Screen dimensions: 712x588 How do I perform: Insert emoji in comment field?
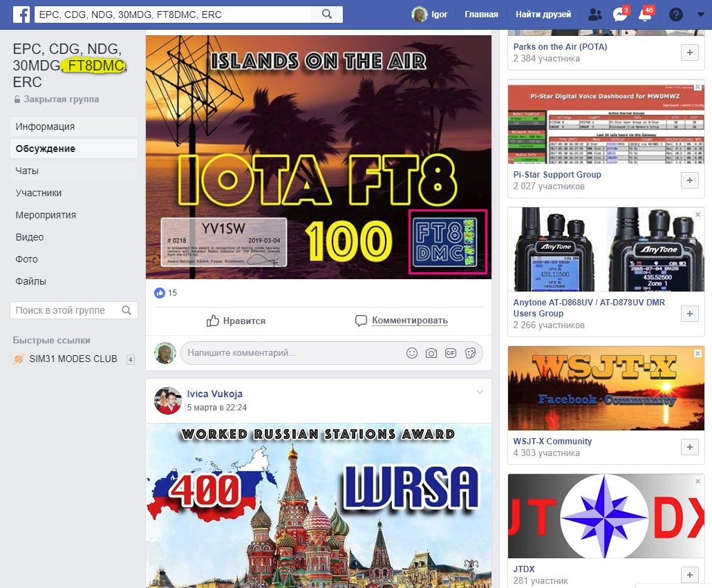pyautogui.click(x=412, y=353)
